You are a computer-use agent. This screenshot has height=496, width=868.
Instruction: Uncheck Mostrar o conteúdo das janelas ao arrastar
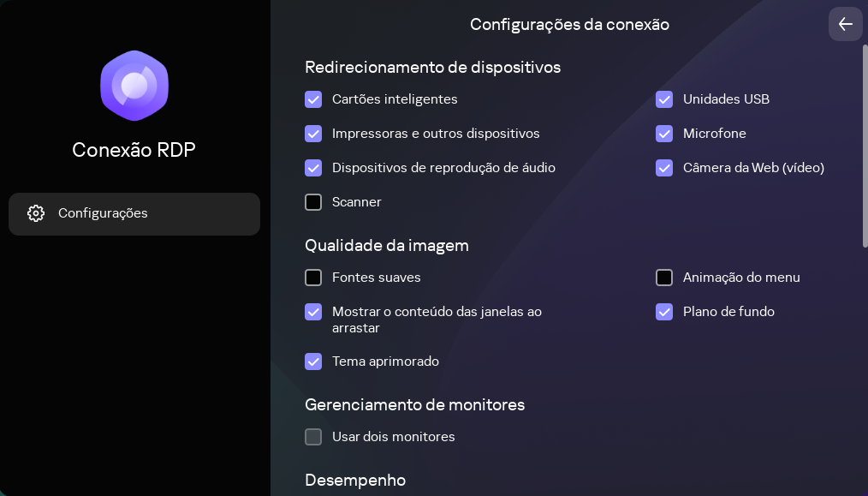point(313,312)
